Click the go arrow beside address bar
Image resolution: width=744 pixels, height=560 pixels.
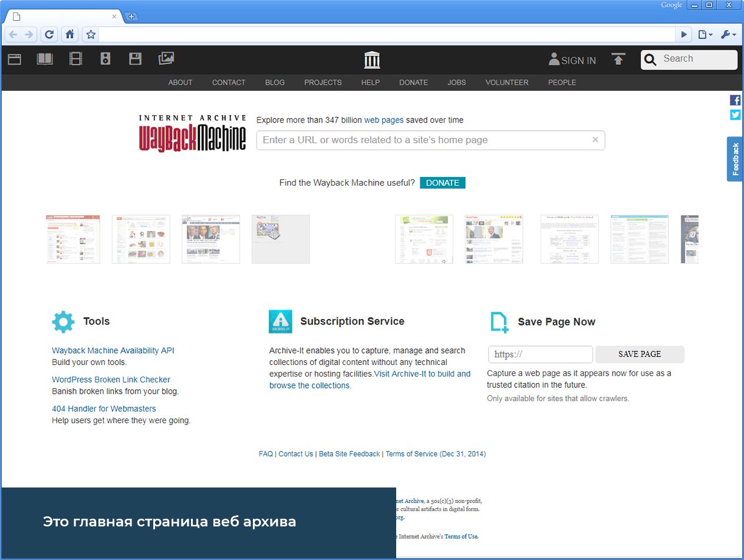click(x=684, y=35)
